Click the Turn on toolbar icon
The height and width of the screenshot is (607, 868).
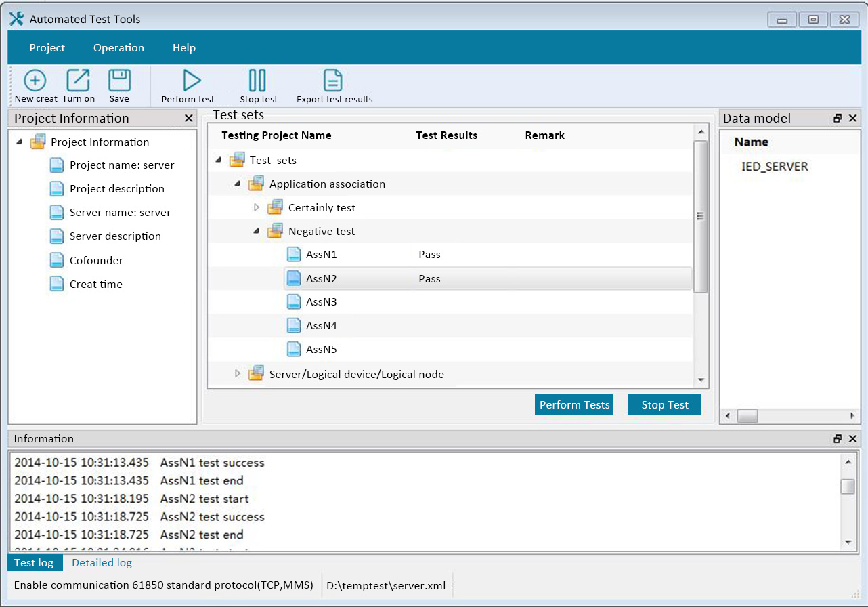tap(78, 81)
